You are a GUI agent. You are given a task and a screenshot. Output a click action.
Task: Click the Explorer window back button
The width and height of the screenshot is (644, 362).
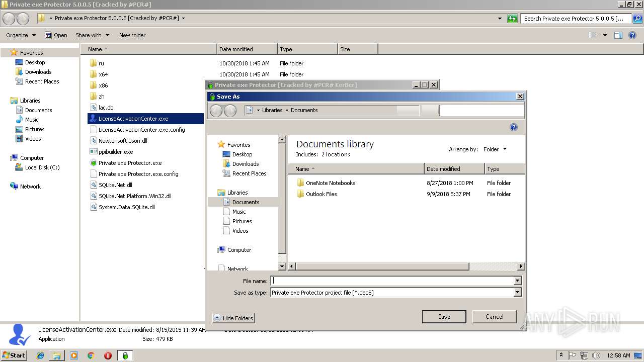(x=9, y=19)
